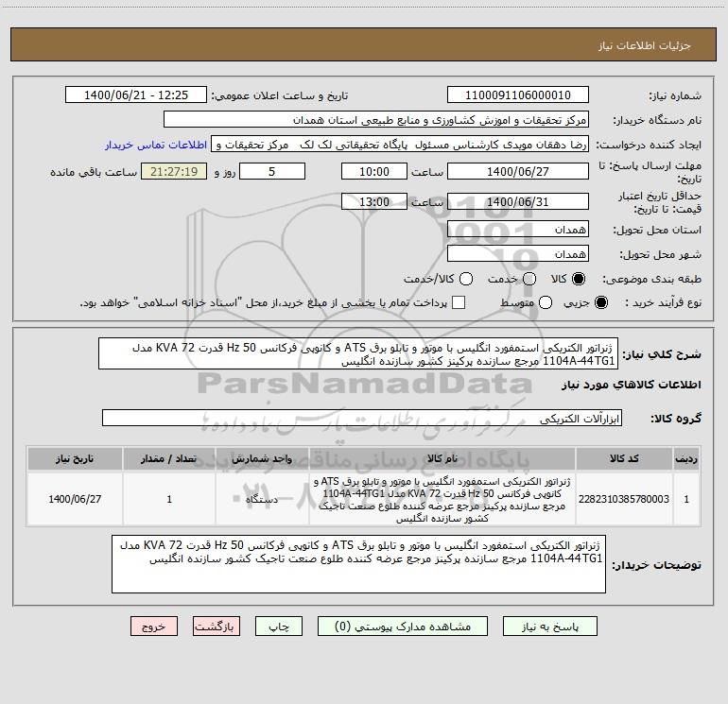
Task: Click the price validity time 13:00 field
Action: click(374, 201)
